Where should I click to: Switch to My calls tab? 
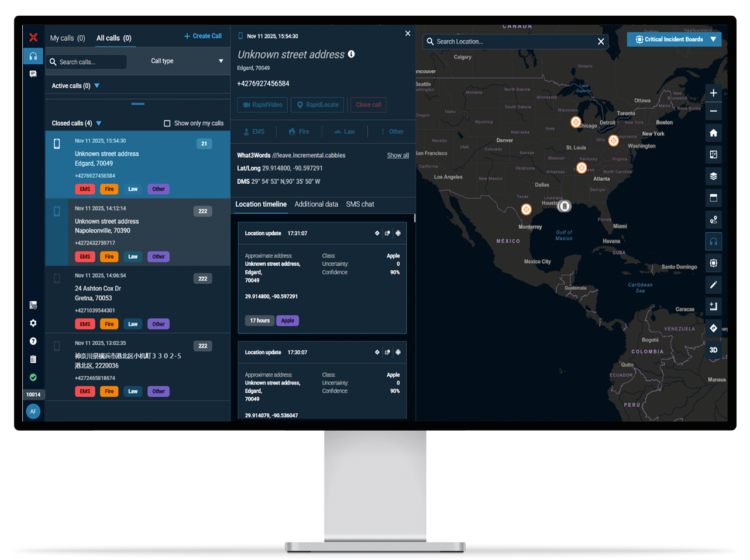pos(67,38)
